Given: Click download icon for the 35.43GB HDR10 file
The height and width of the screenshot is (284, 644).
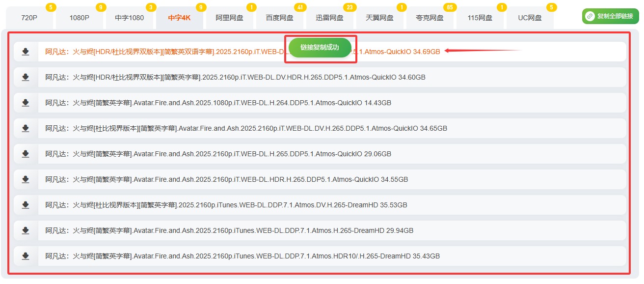Looking at the screenshot, I should pyautogui.click(x=26, y=256).
